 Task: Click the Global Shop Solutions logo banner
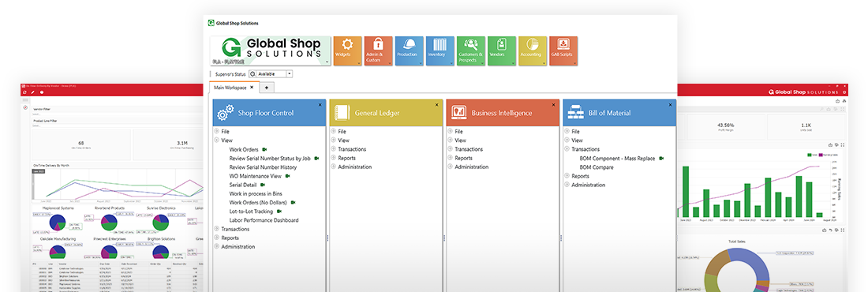tap(271, 51)
